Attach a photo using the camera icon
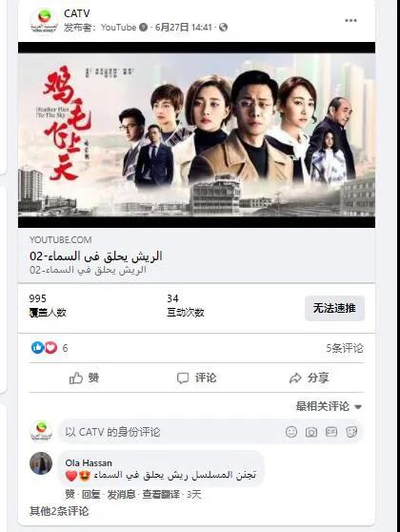The height and width of the screenshot is (532, 400). coord(311,432)
